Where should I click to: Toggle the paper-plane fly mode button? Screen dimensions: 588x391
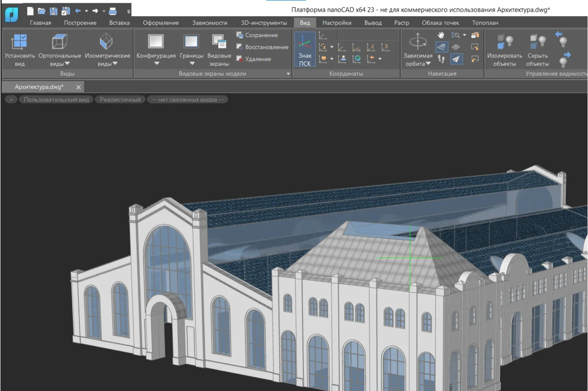[x=456, y=59]
